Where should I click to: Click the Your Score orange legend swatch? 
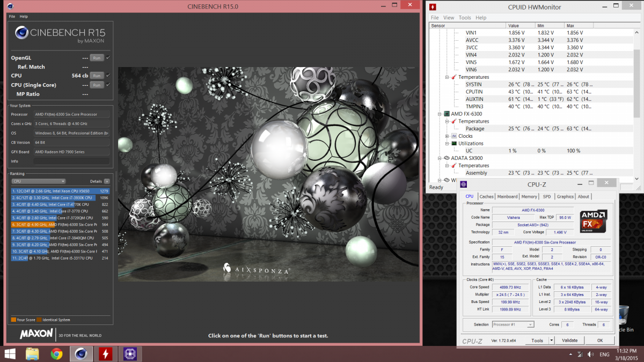coord(13,320)
